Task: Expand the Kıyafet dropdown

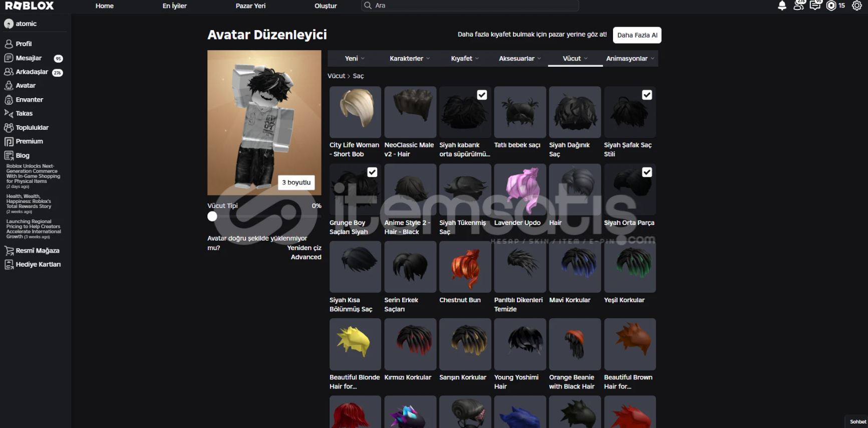Action: pos(465,59)
